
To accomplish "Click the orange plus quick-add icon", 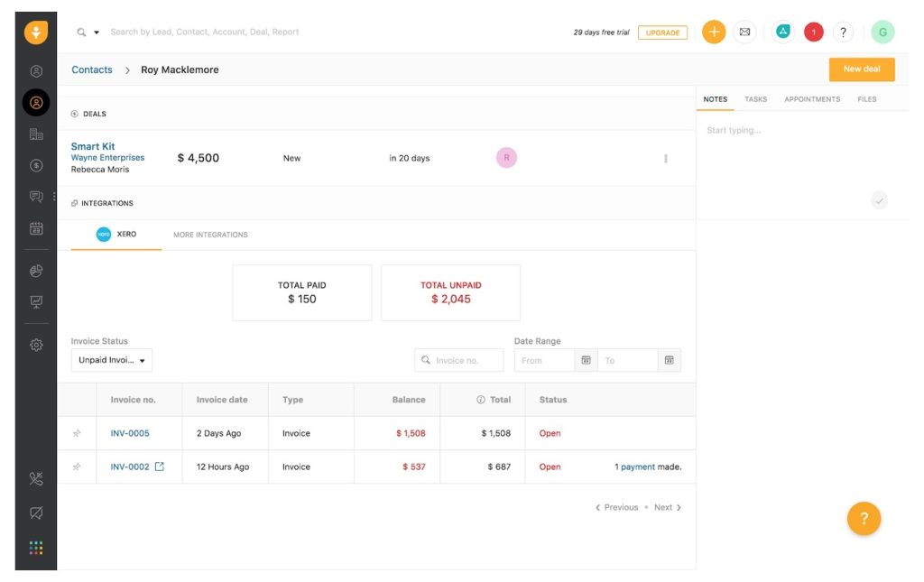I will coord(713,32).
